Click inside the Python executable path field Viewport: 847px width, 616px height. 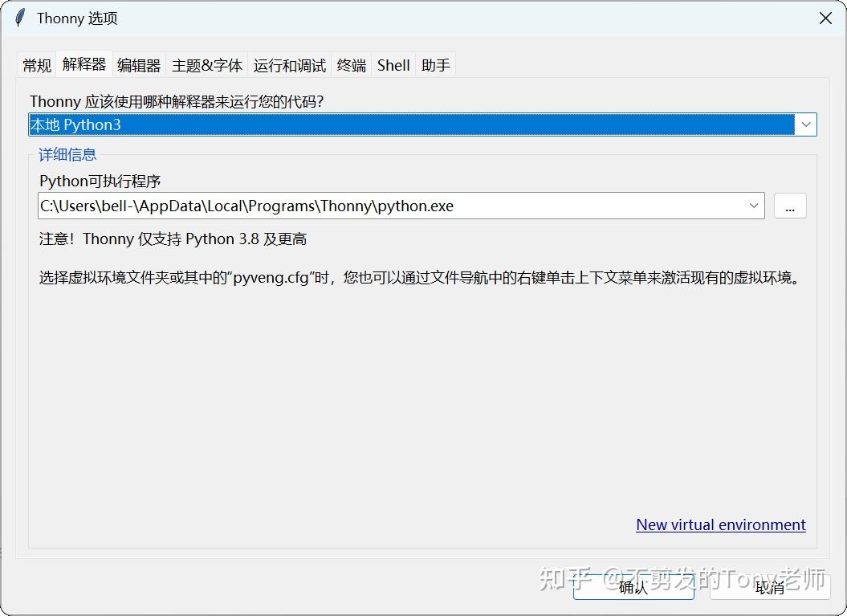pos(321,206)
